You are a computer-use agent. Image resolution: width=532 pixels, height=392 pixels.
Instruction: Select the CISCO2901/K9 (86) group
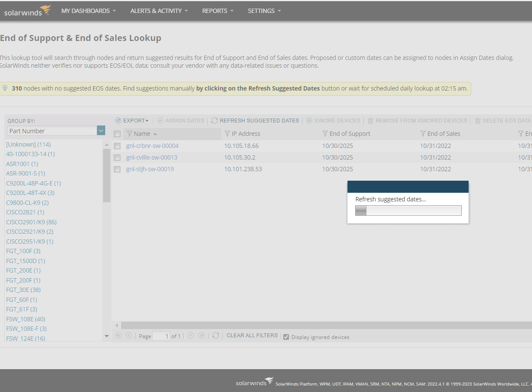31,222
